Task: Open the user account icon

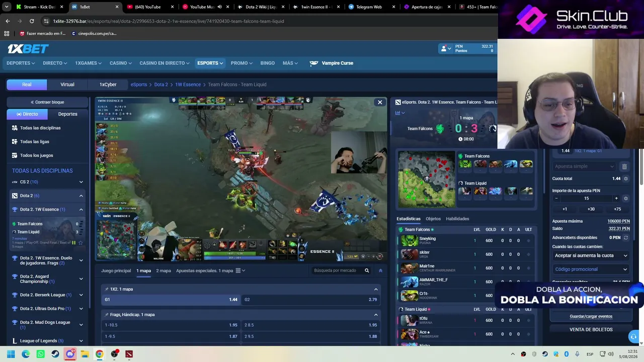Action: (x=443, y=48)
